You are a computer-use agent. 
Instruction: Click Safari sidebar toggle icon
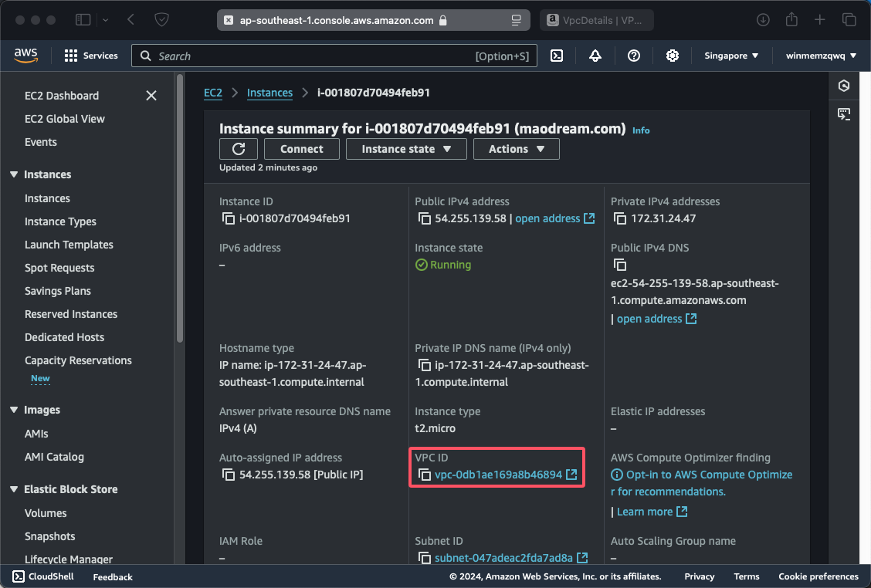point(83,20)
